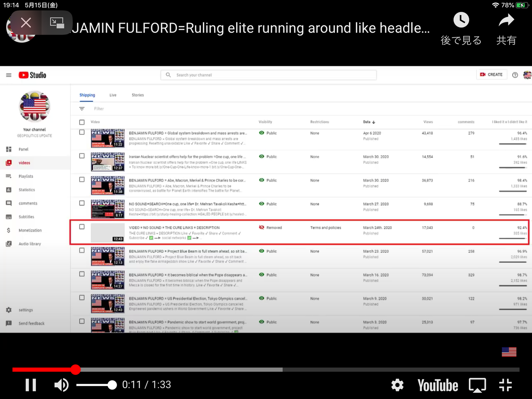Click the Search your channel field
Viewport: 532px width, 399px height.
coord(268,75)
